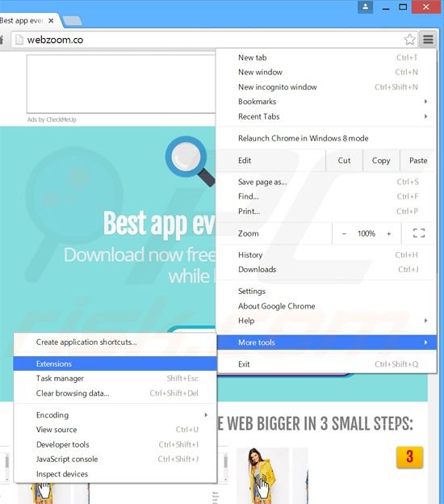This screenshot has width=444, height=504.
Task: Bookmark this page with the star icon
Action: coord(409,40)
